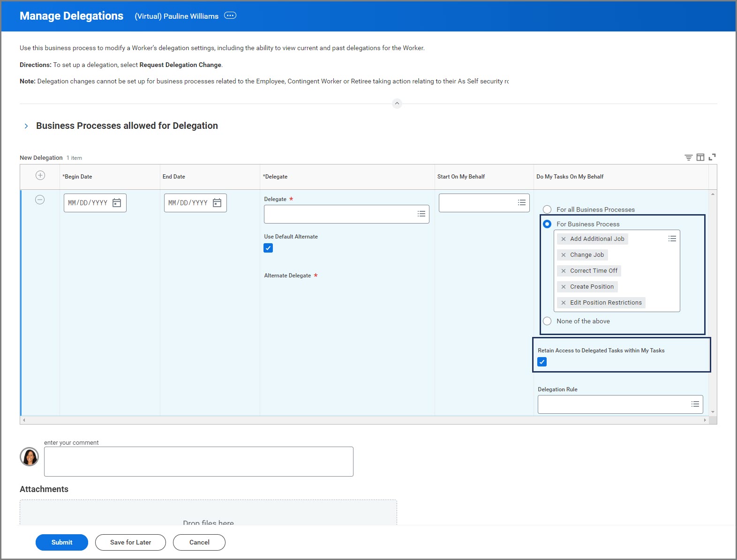Open the Delegate prompt list

[421, 214]
